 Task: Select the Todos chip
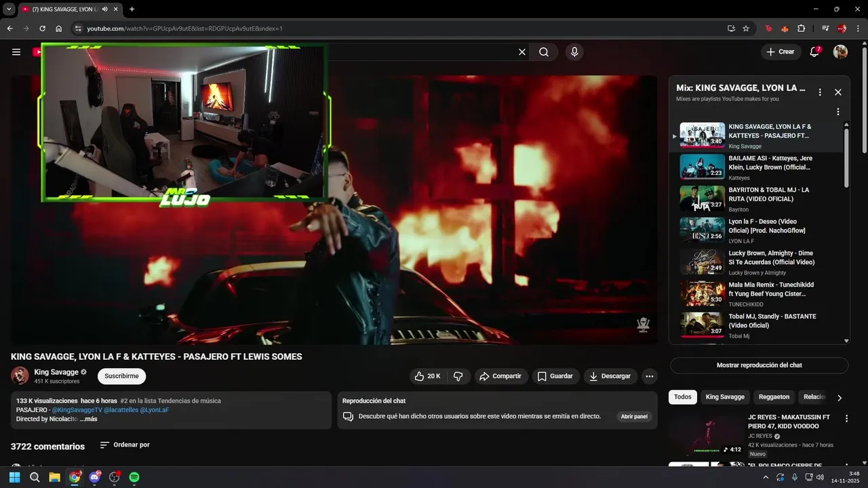pyautogui.click(x=683, y=397)
